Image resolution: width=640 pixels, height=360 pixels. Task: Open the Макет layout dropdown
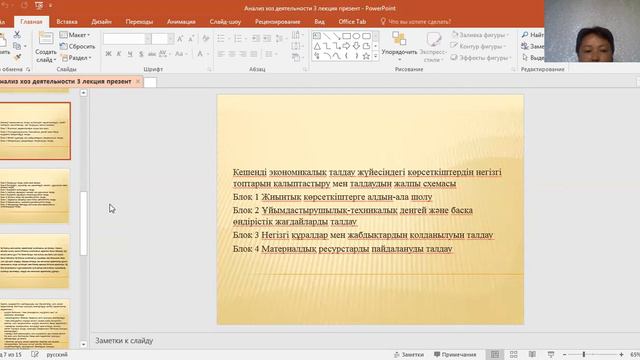pos(75,35)
